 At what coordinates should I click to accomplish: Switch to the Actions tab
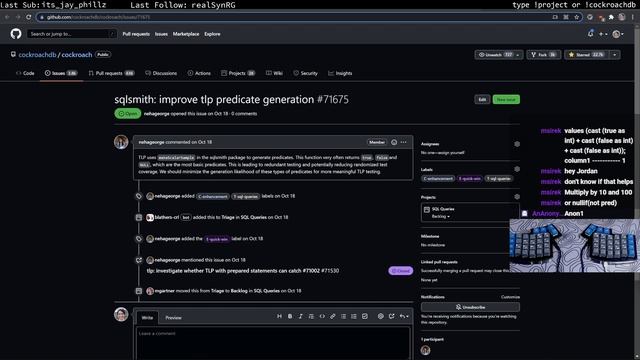click(x=199, y=73)
